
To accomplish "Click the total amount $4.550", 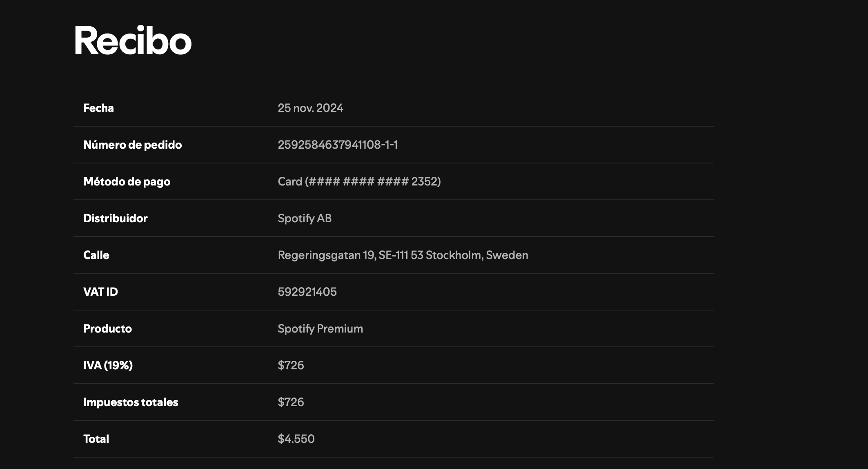I will [296, 439].
